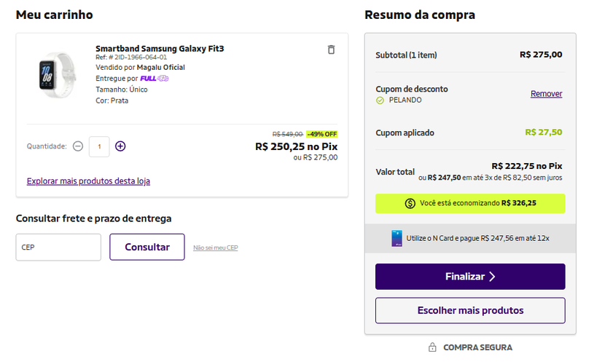
Task: Click the Consultar button
Action: [x=147, y=248]
